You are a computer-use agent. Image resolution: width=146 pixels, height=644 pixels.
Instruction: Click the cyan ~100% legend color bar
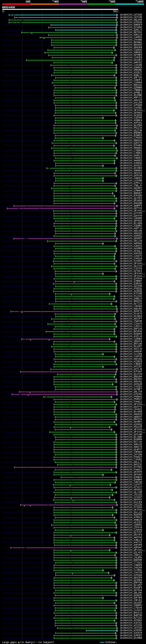point(130,4)
